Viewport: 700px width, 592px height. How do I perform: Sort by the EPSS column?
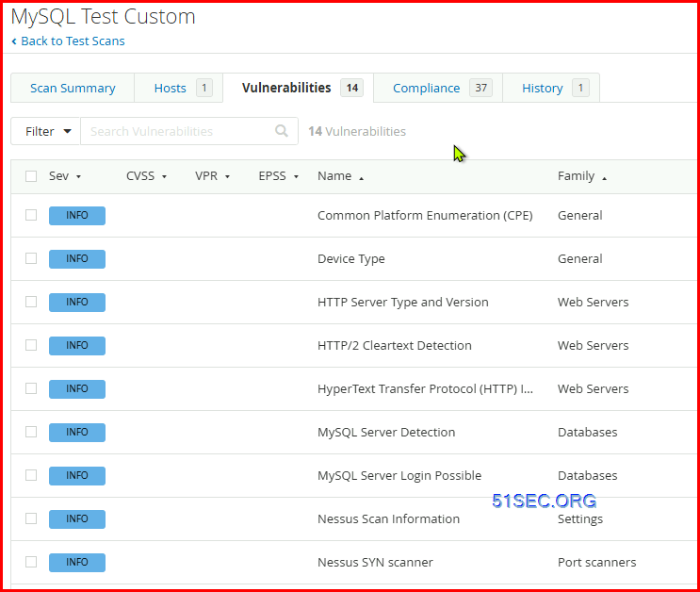coord(278,176)
